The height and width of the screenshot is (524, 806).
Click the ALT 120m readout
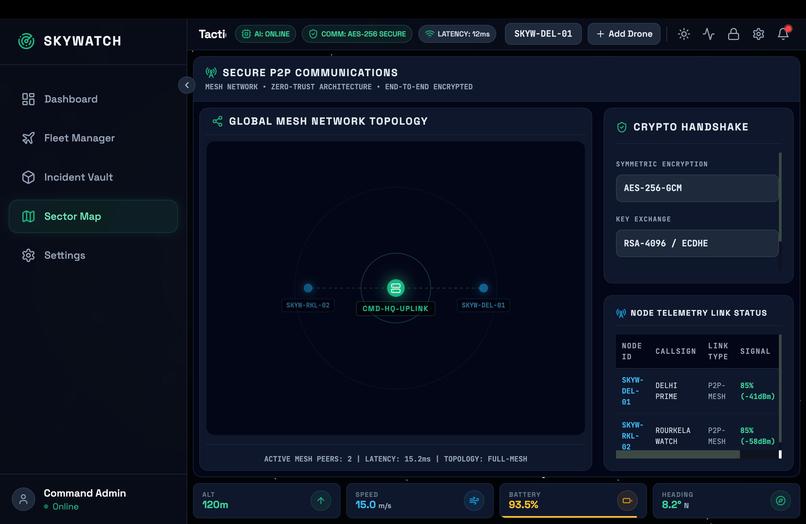point(215,500)
